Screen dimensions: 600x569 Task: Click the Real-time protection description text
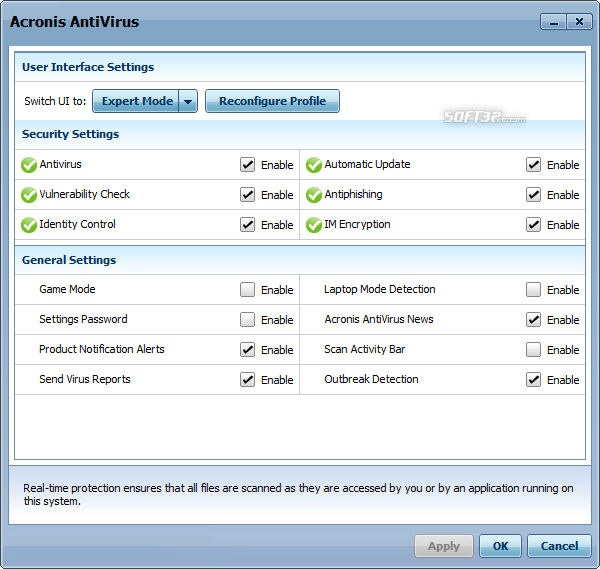[298, 494]
